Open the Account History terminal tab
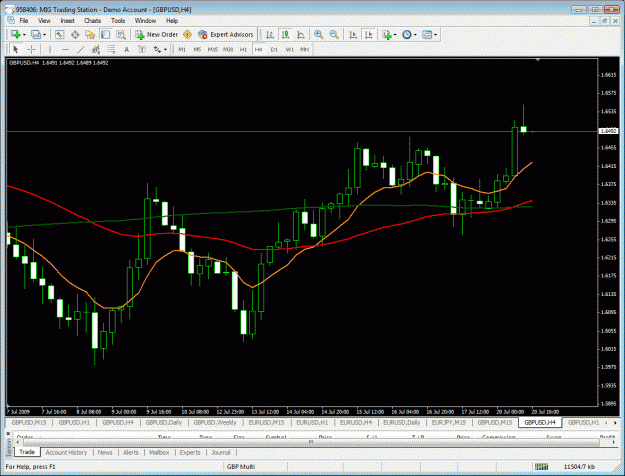 (x=66, y=452)
